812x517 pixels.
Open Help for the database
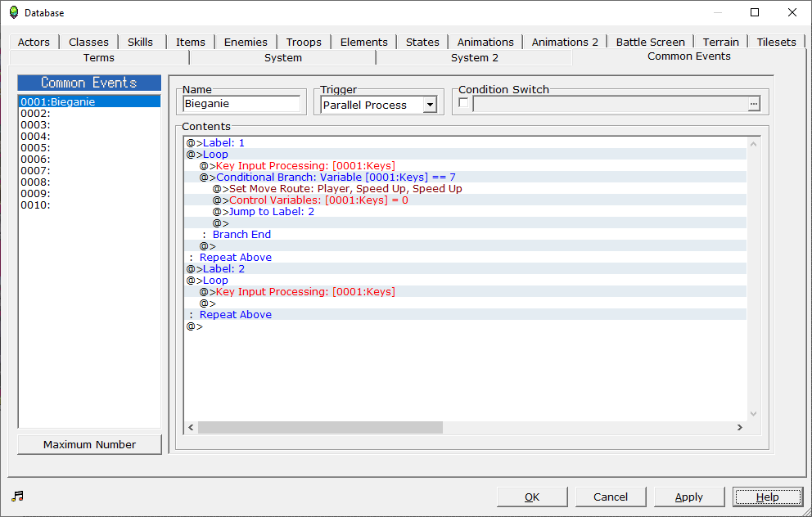click(768, 497)
